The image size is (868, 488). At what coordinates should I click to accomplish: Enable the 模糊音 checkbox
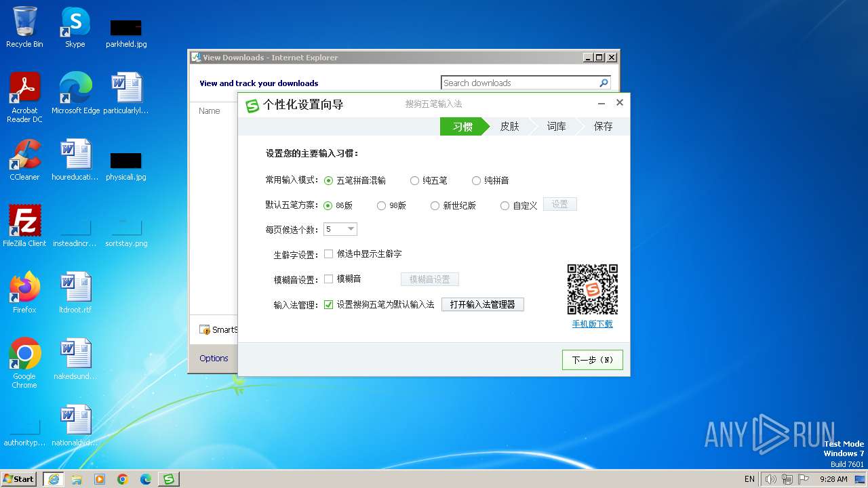[342, 279]
